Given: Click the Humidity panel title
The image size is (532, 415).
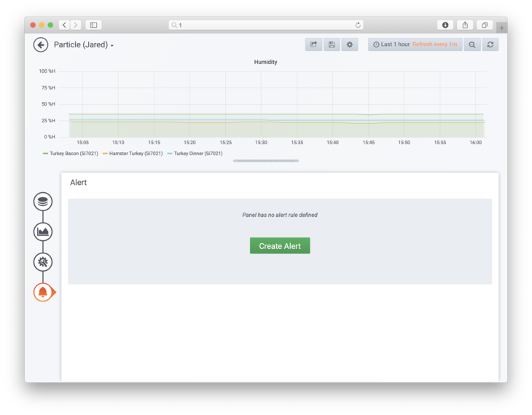Looking at the screenshot, I should pyautogui.click(x=265, y=62).
